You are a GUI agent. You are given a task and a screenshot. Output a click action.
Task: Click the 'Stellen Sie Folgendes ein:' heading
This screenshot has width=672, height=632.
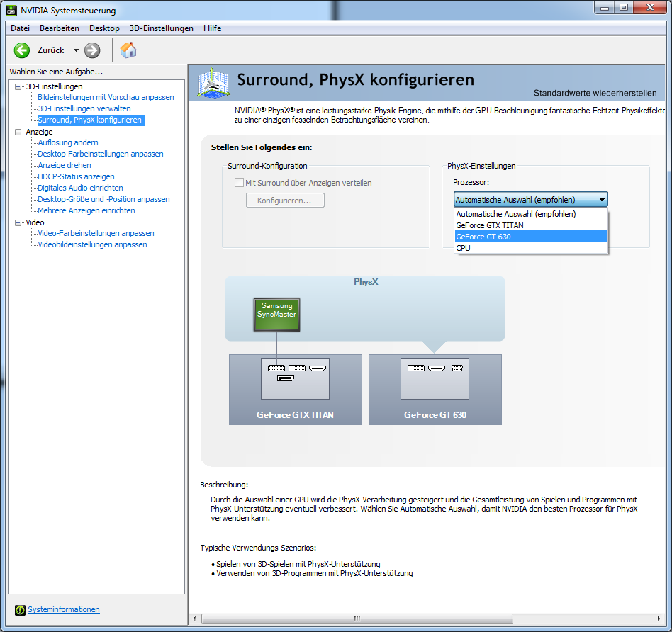coord(262,147)
